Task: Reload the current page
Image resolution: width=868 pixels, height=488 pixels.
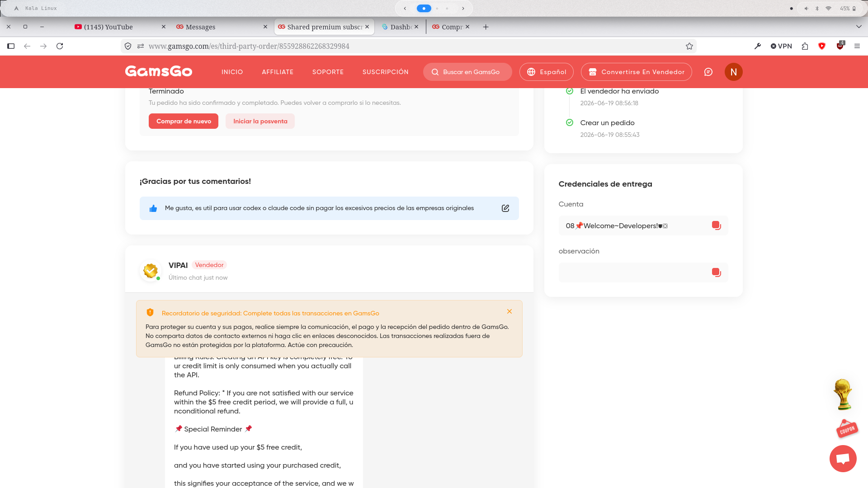Action: click(x=60, y=46)
